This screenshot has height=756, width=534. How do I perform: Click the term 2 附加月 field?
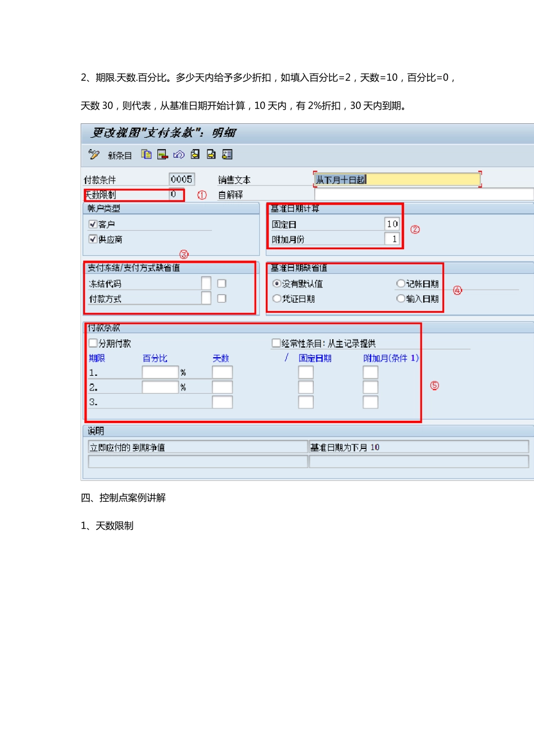pyautogui.click(x=370, y=387)
